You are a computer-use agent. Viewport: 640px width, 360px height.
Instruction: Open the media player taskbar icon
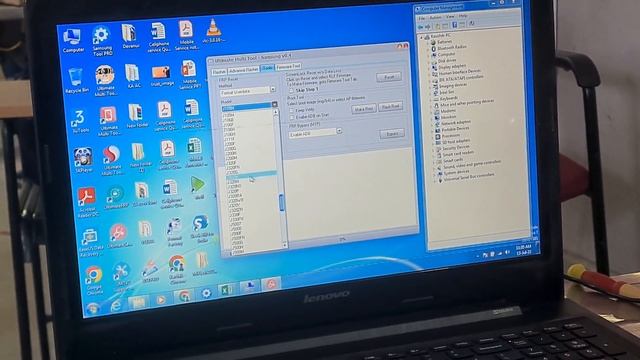point(161,300)
